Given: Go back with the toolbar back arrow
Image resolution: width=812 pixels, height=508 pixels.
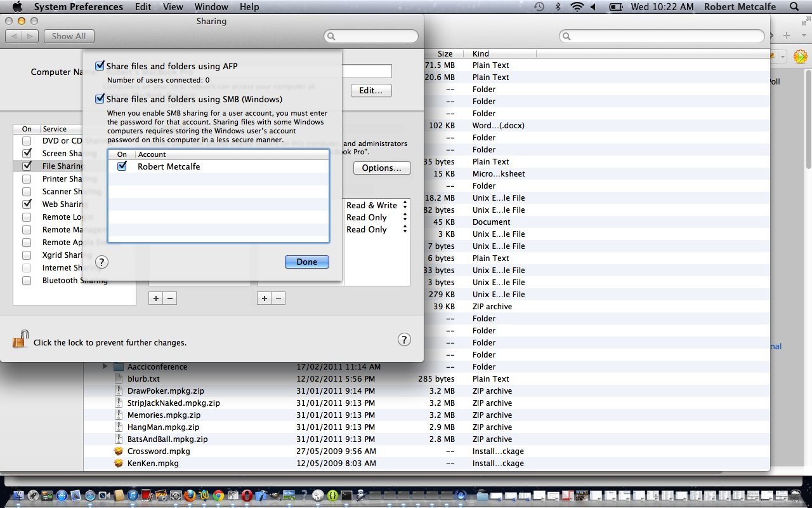Looking at the screenshot, I should 13,36.
